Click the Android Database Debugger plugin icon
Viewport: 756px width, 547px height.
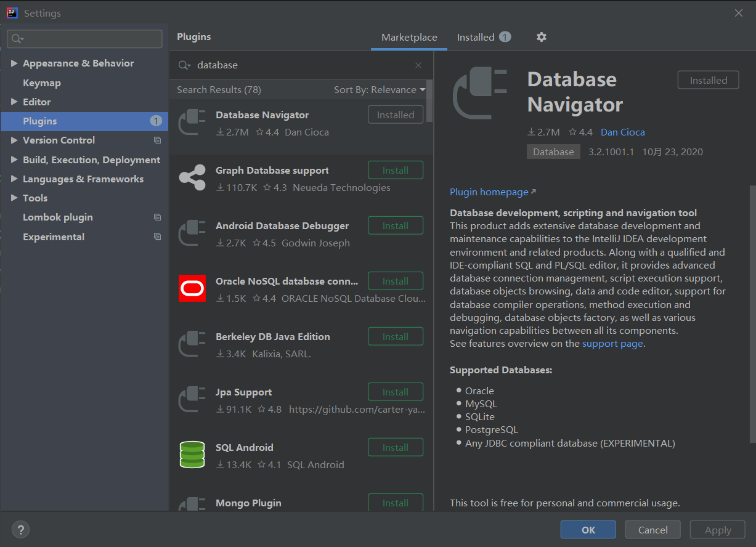pos(192,232)
